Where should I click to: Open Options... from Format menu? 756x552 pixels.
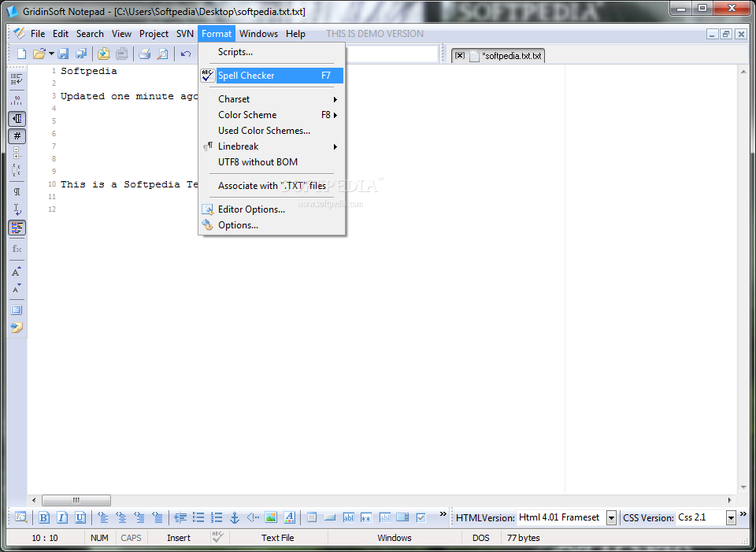pyautogui.click(x=272, y=225)
